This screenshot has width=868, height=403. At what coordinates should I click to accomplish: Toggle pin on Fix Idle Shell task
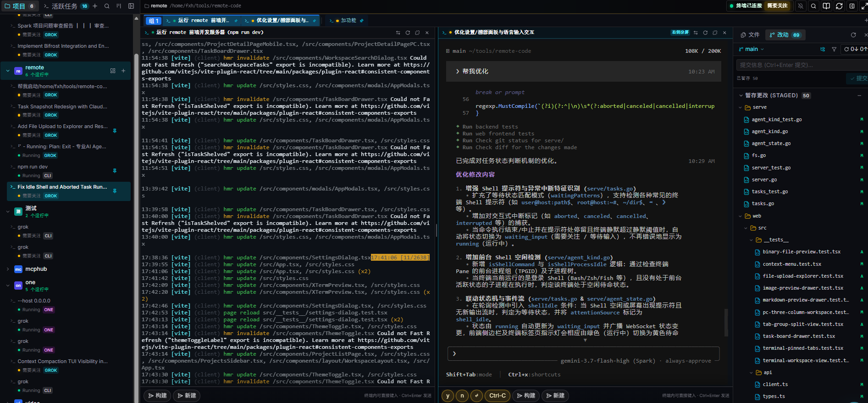pos(115,191)
